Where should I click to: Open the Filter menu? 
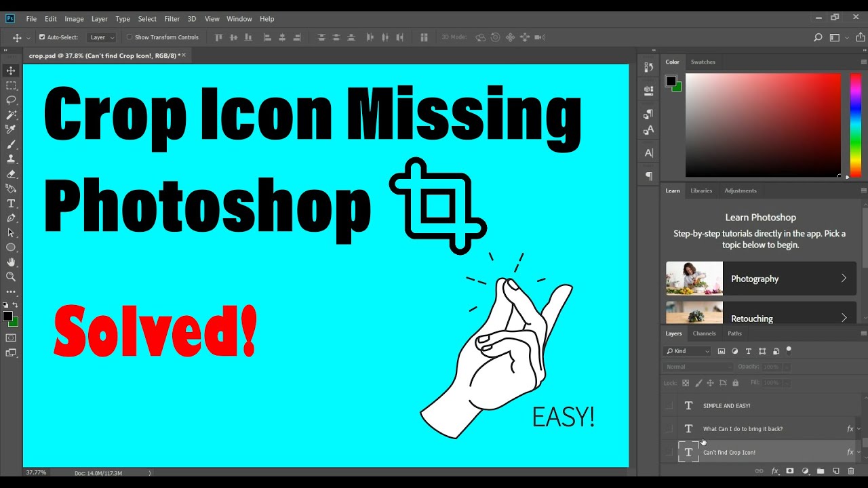(x=172, y=18)
